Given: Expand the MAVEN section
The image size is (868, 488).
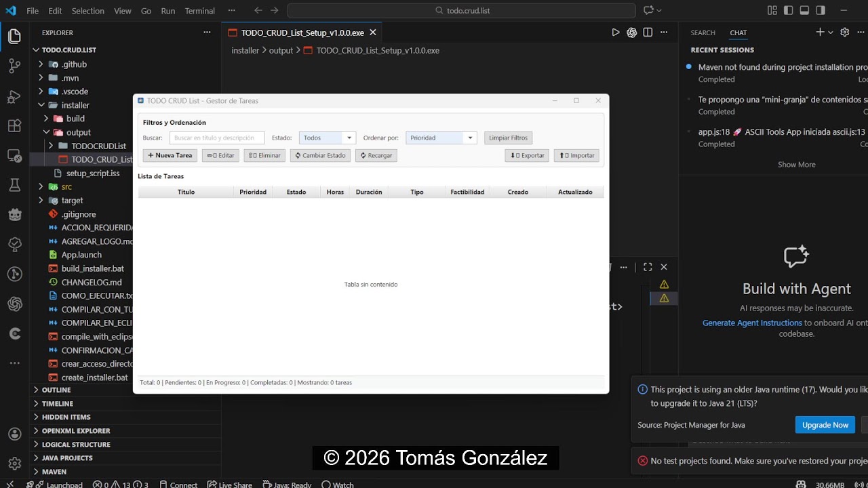Looking at the screenshot, I should click(54, 471).
